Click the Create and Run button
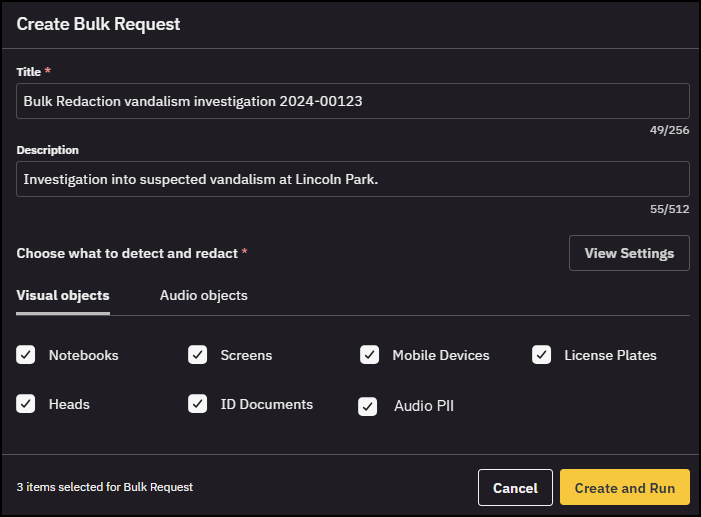Image resolution: width=701 pixels, height=517 pixels. [624, 488]
